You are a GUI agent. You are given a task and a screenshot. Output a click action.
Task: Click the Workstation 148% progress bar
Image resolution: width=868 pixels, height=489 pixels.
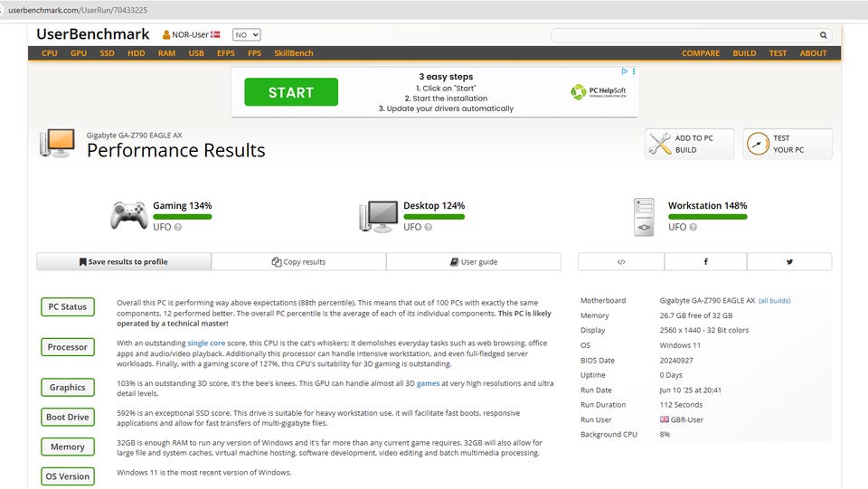point(707,217)
